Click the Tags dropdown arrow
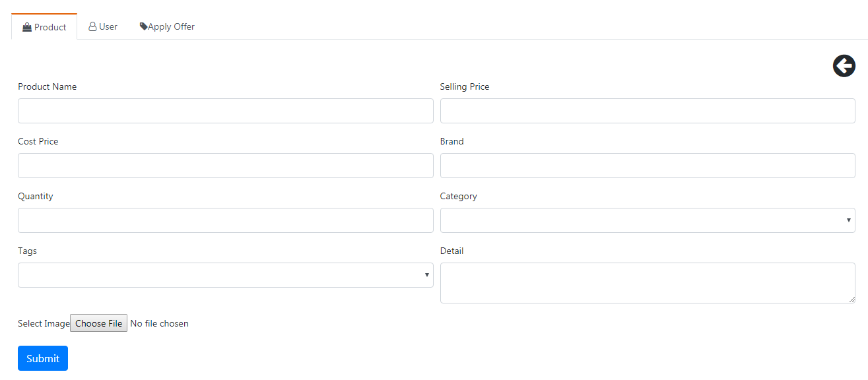 point(426,275)
